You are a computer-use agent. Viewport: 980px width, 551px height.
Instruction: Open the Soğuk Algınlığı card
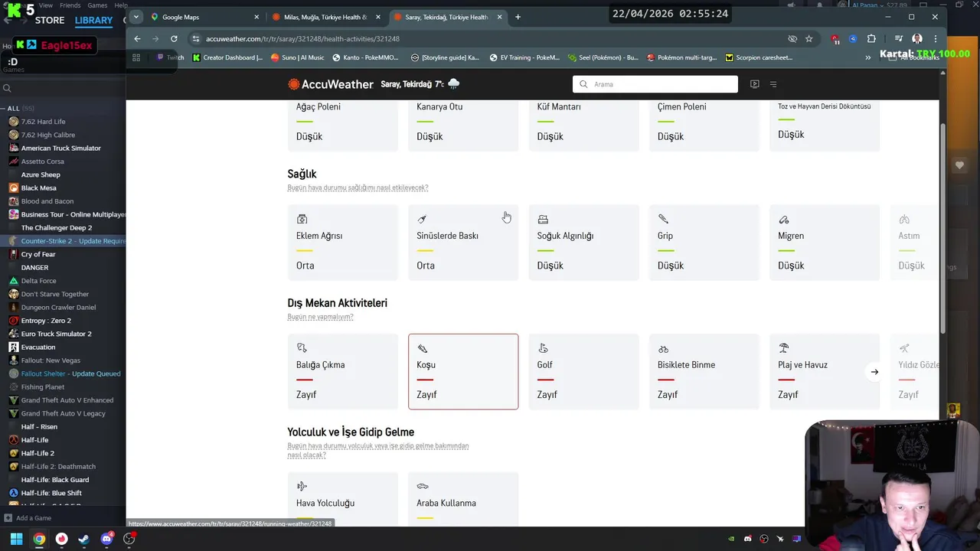tap(583, 243)
